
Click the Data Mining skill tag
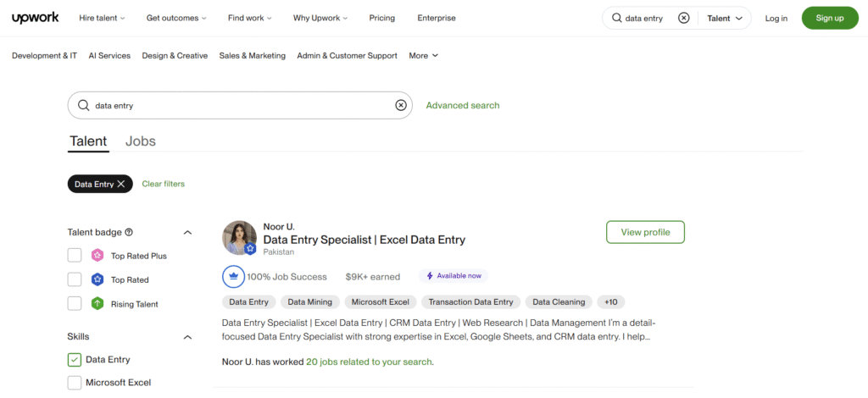coord(310,301)
